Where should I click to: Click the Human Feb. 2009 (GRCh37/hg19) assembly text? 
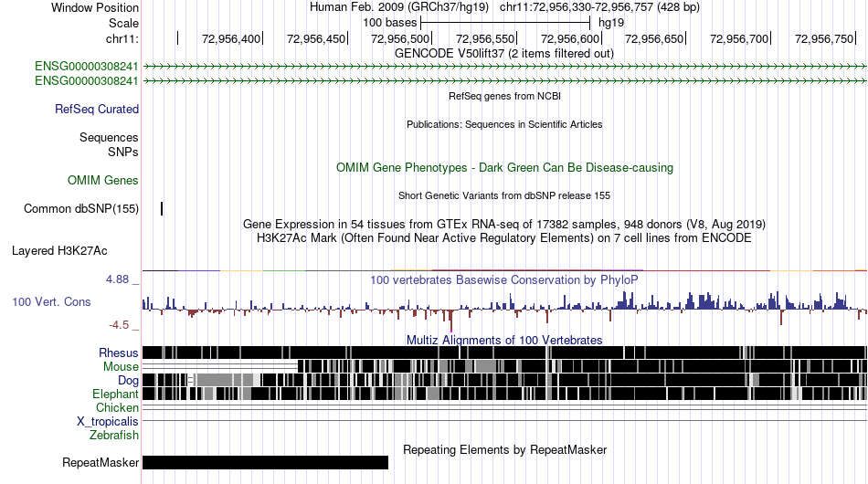tap(399, 7)
